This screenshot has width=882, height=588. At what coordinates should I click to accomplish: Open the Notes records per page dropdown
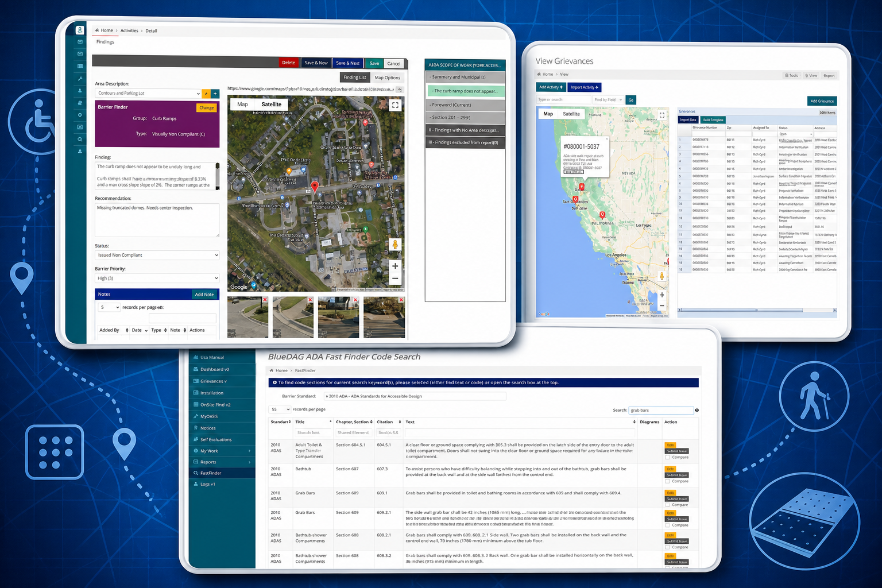pos(109,307)
